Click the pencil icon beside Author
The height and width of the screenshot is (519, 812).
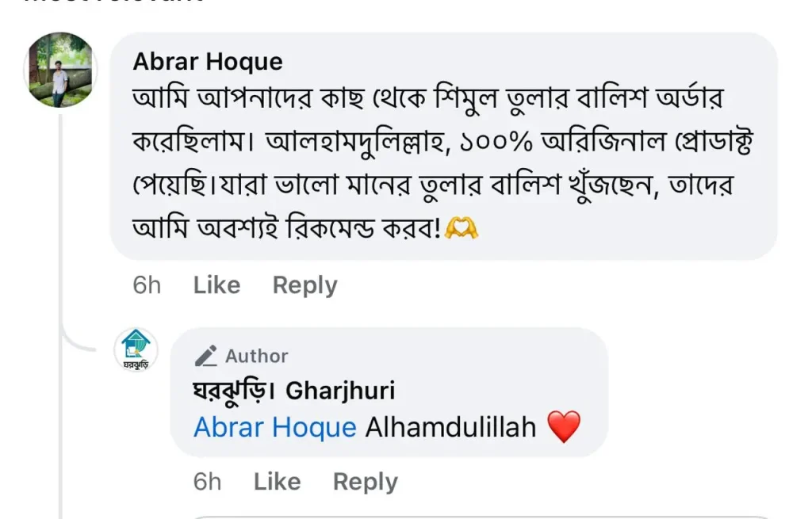[x=205, y=357]
